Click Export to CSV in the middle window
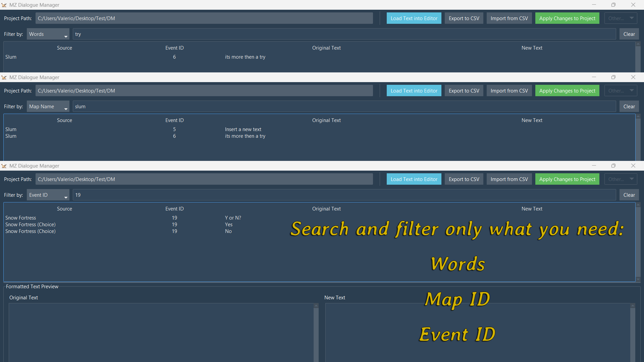The width and height of the screenshot is (644, 362). pyautogui.click(x=464, y=91)
